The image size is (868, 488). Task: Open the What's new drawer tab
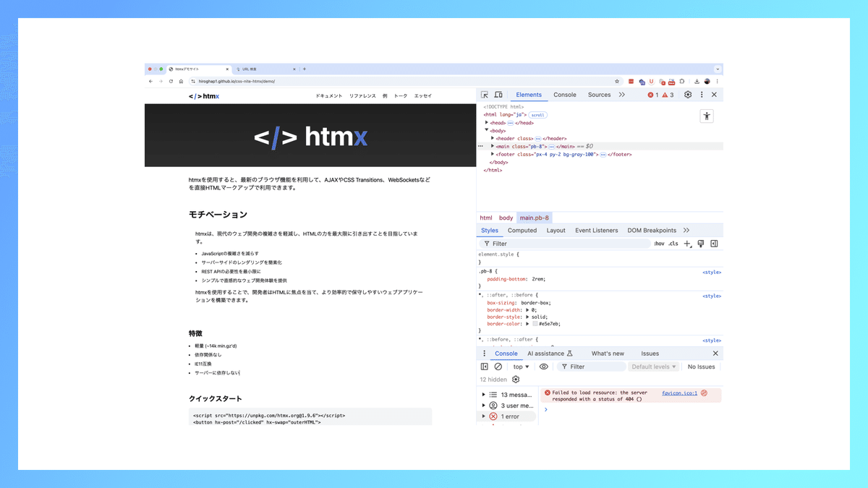(x=608, y=354)
